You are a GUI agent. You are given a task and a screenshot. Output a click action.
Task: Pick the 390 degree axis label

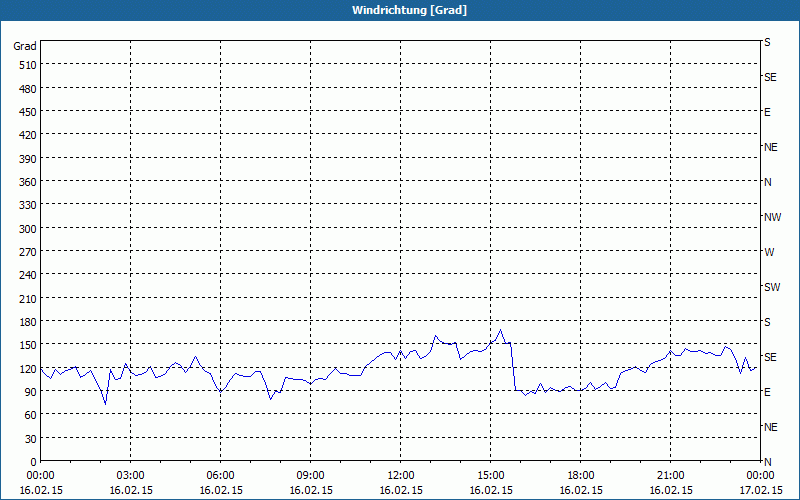pos(28,159)
